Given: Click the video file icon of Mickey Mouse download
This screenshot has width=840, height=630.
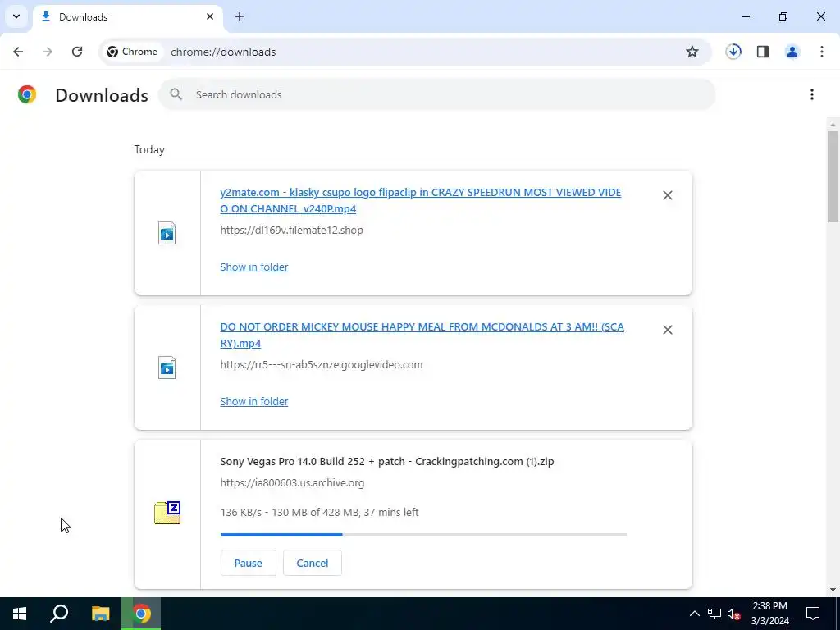Looking at the screenshot, I should (167, 367).
